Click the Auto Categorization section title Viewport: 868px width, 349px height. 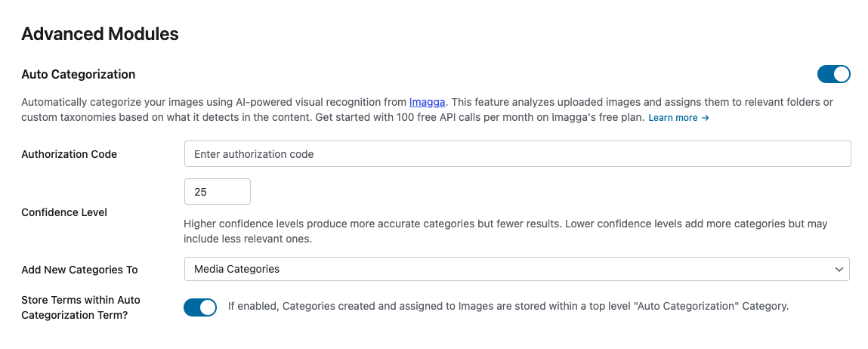79,74
